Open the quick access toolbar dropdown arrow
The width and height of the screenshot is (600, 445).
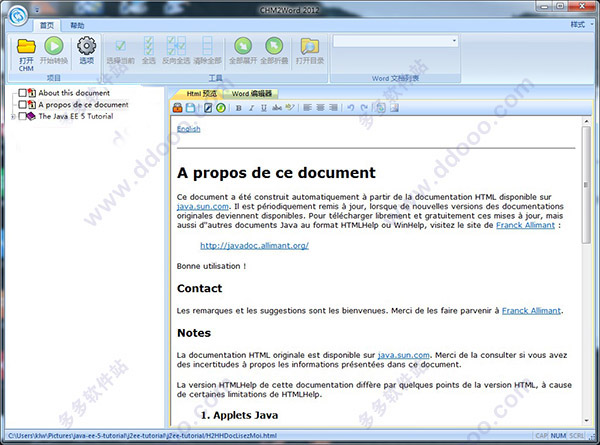(37, 10)
